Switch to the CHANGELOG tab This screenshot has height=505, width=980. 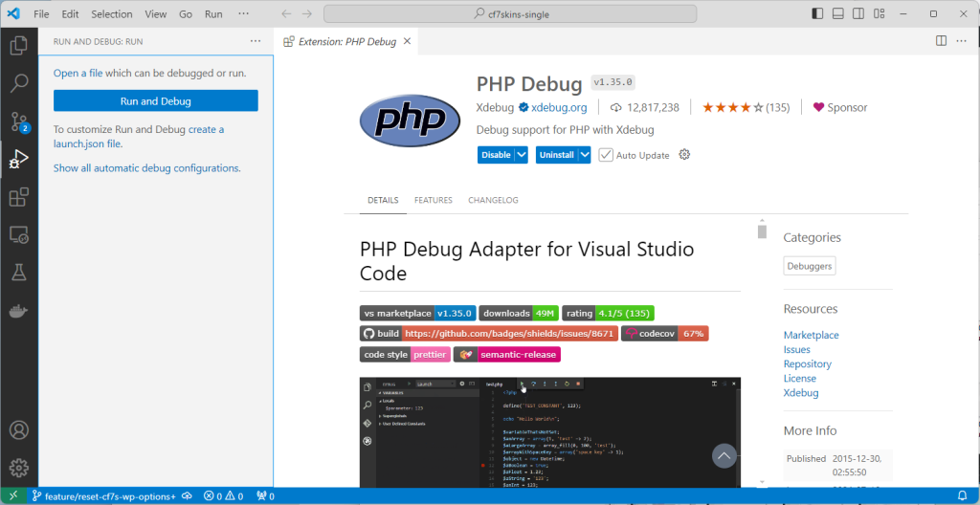point(493,200)
